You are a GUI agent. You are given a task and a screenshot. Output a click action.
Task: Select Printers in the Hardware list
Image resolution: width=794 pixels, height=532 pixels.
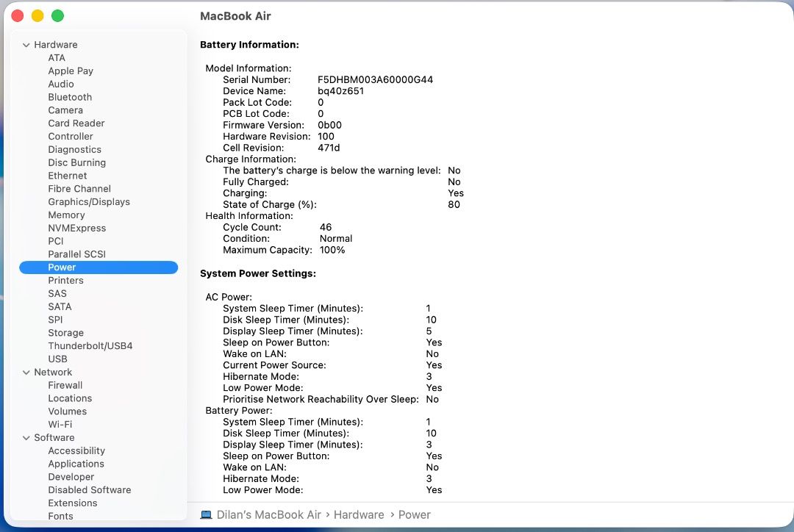(x=66, y=281)
